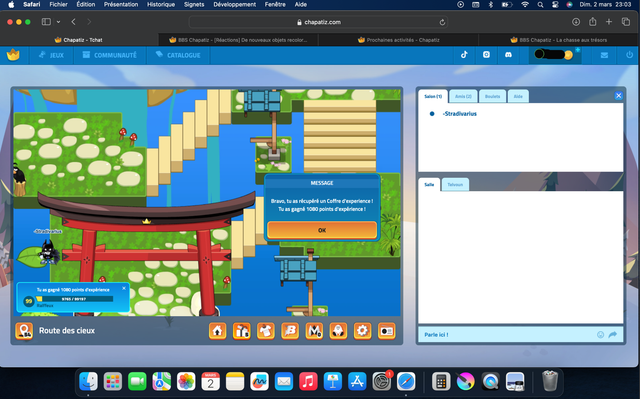Switch to the Aide tab
This screenshot has height=399, width=640.
(x=518, y=96)
